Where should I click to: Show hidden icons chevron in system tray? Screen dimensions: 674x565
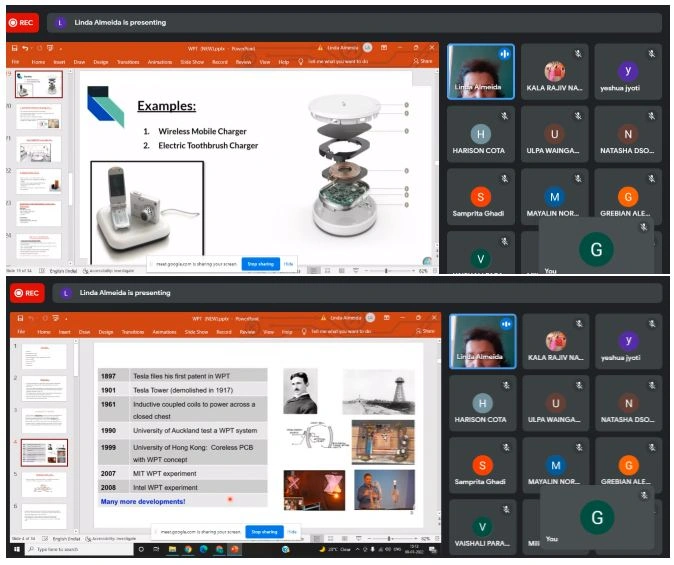coord(357,550)
